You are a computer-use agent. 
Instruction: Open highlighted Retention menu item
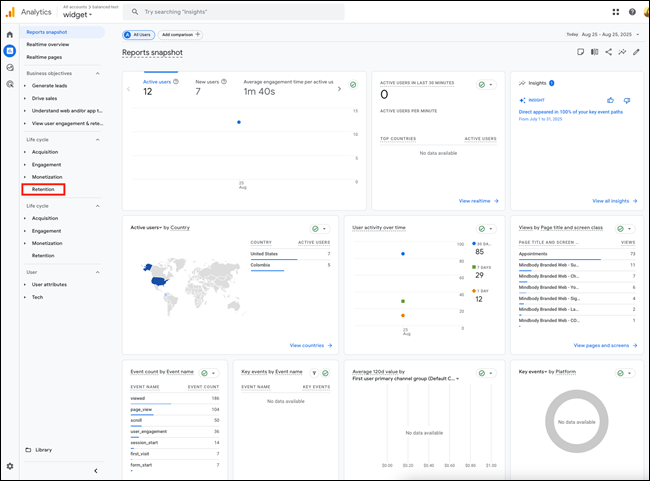pos(43,189)
